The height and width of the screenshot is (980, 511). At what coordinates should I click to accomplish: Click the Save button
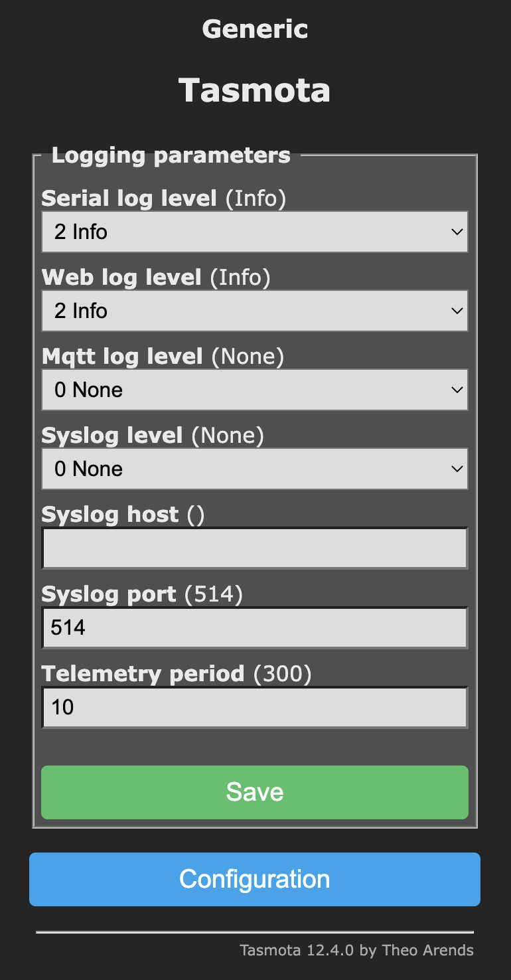254,791
